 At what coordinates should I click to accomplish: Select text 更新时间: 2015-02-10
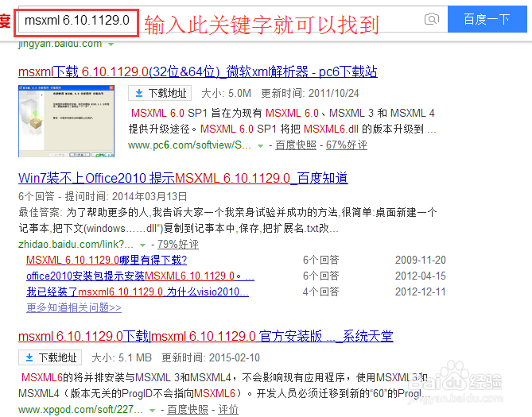[x=211, y=357]
